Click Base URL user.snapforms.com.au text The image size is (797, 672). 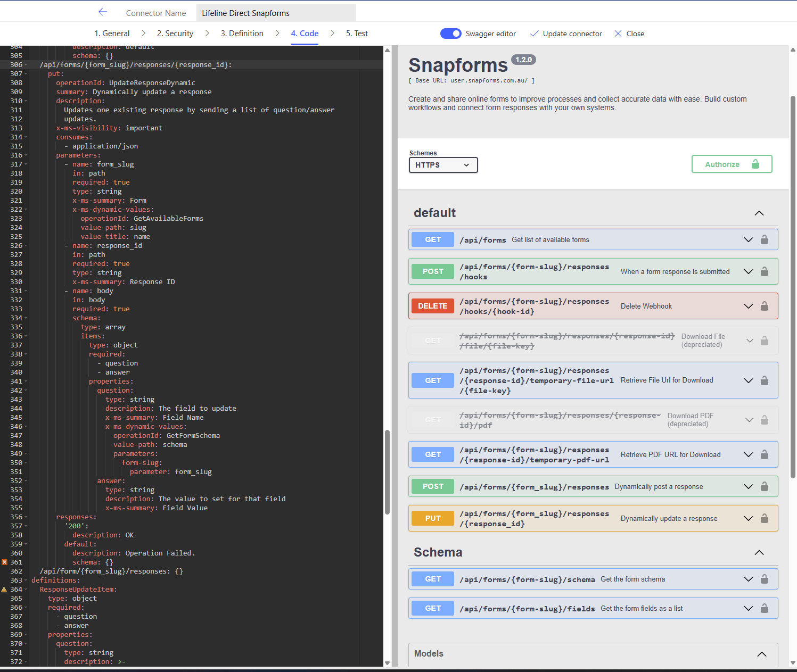[471, 81]
